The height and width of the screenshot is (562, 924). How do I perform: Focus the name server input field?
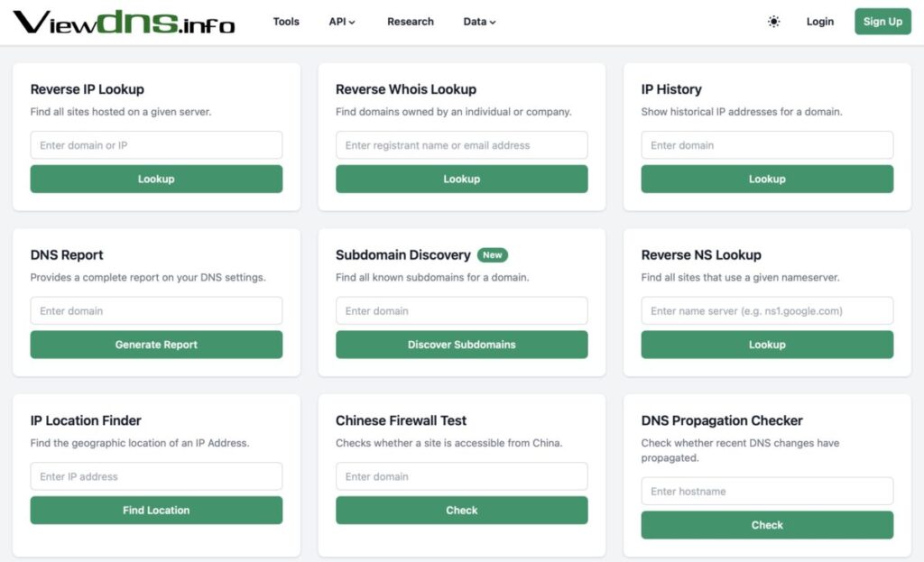[x=767, y=311]
